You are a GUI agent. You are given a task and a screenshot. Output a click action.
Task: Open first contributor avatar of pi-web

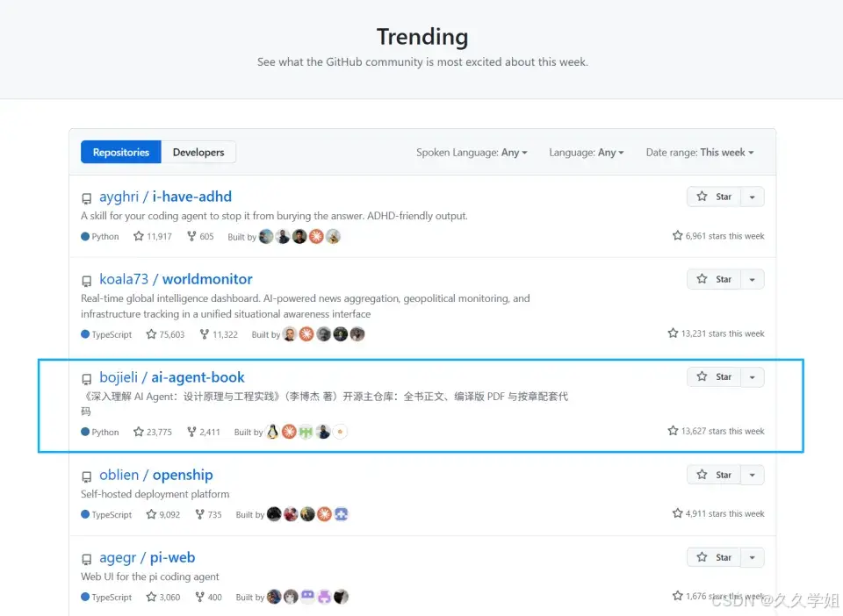(x=274, y=597)
